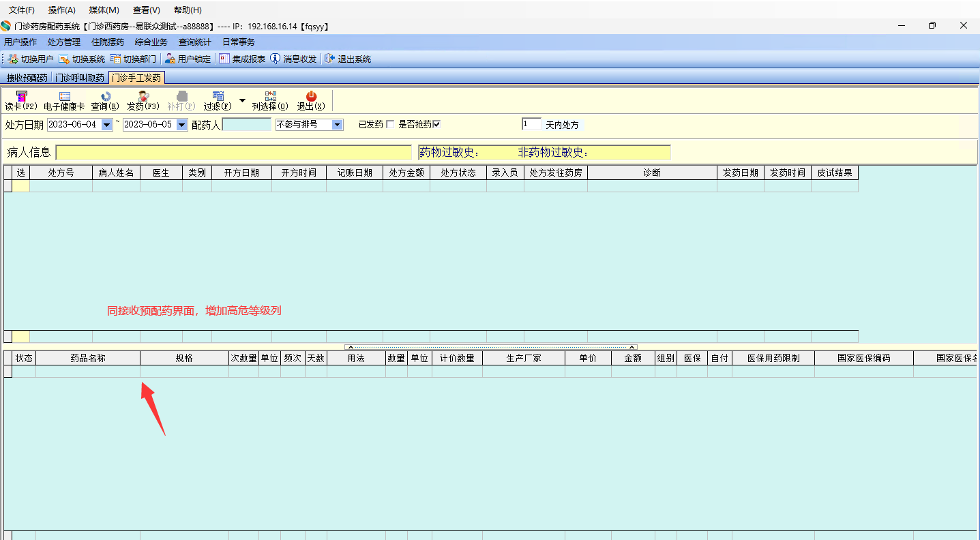Image resolution: width=980 pixels, height=540 pixels.
Task: Uncheck the 是否抢药 checkbox
Action: point(436,124)
